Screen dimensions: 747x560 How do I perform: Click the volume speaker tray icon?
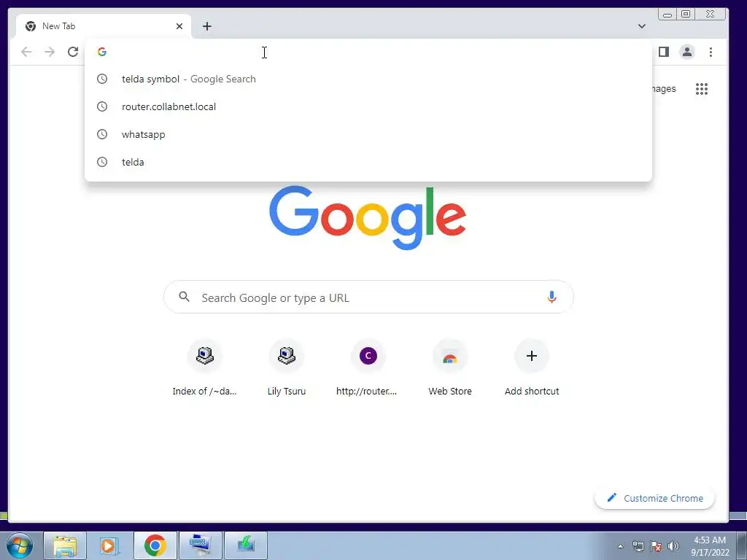pos(673,547)
